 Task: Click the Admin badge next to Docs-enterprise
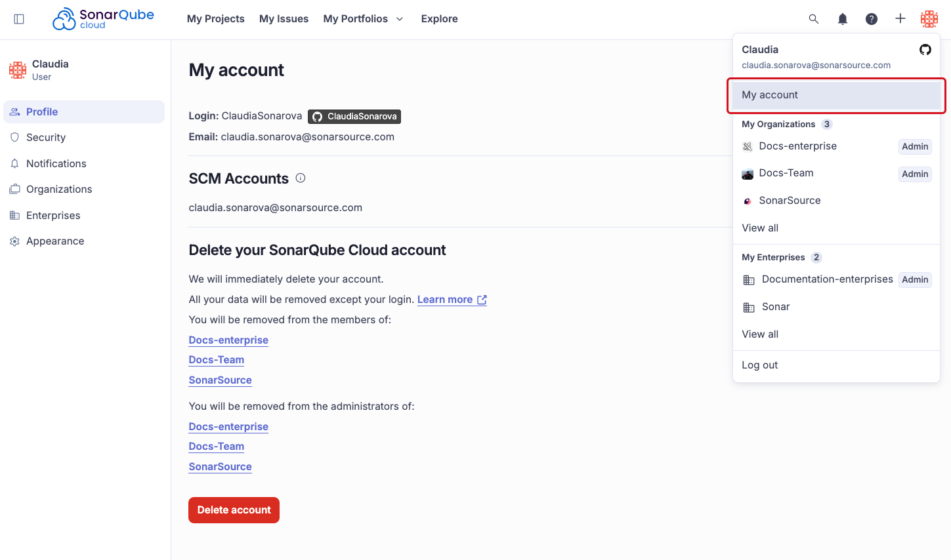(915, 147)
